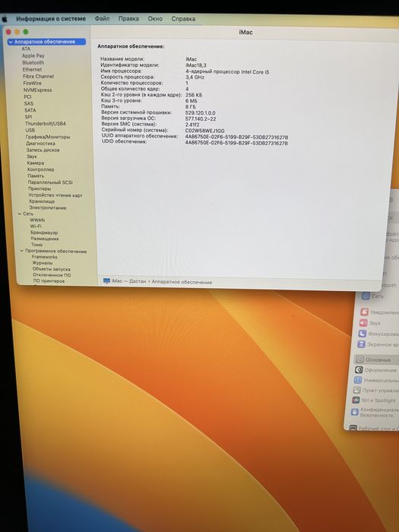Select the USB row in the sidebar
This screenshot has width=399, height=532.
point(30,130)
